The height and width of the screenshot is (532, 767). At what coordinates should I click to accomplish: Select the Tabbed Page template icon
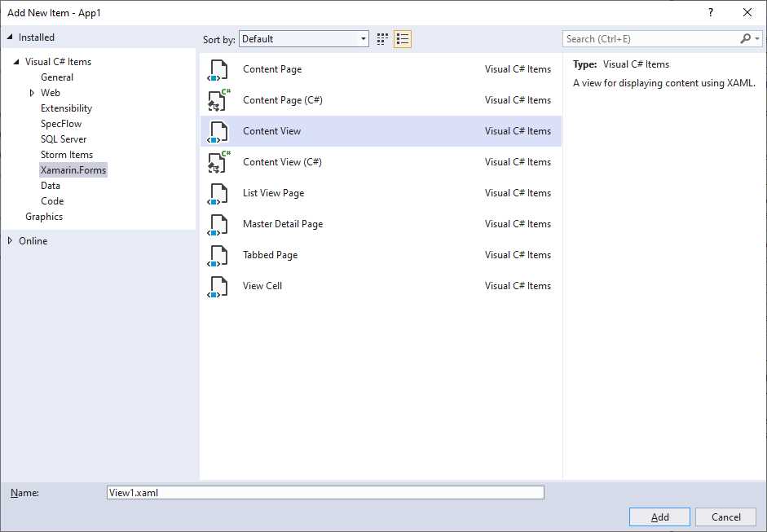point(218,255)
